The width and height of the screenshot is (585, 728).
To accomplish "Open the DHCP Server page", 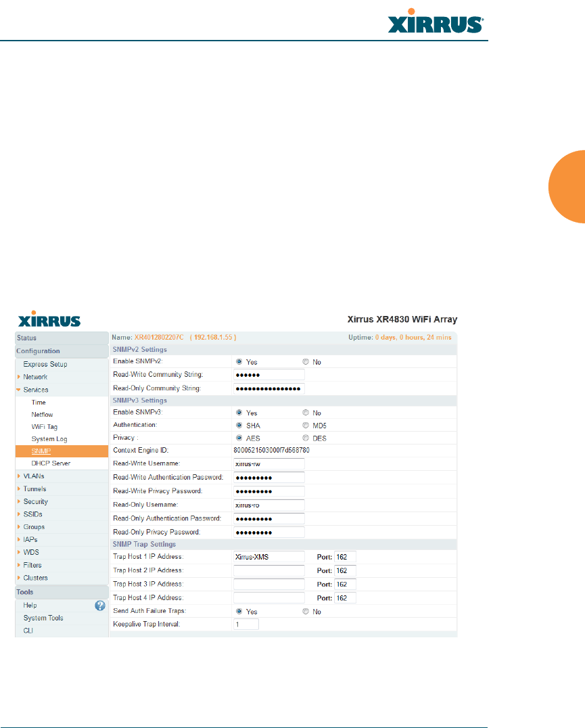I will pyautogui.click(x=51, y=463).
